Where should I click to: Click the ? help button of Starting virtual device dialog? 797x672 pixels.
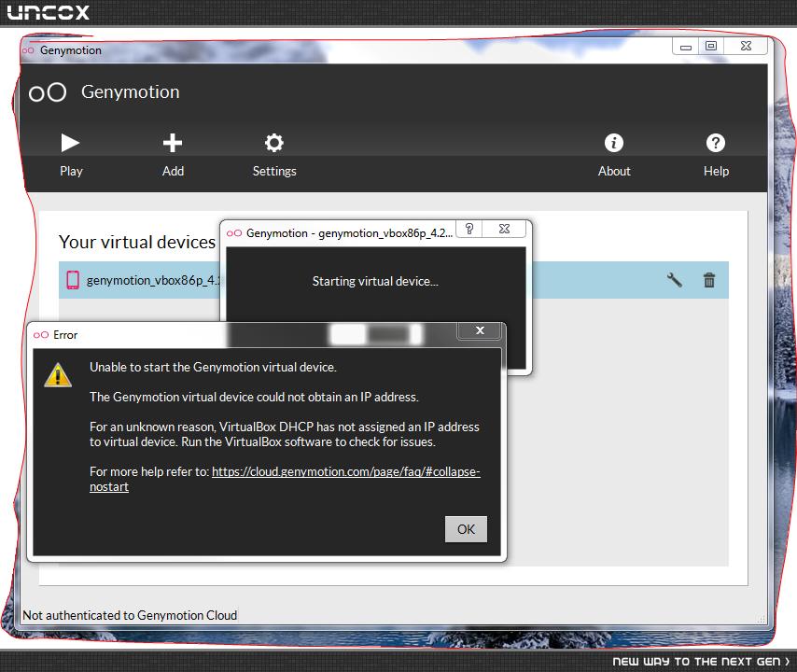coord(469,230)
